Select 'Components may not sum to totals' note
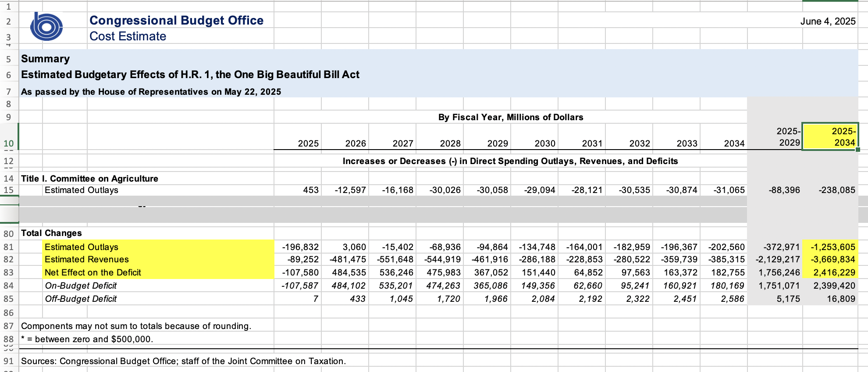This screenshot has width=868, height=372. click(x=136, y=326)
